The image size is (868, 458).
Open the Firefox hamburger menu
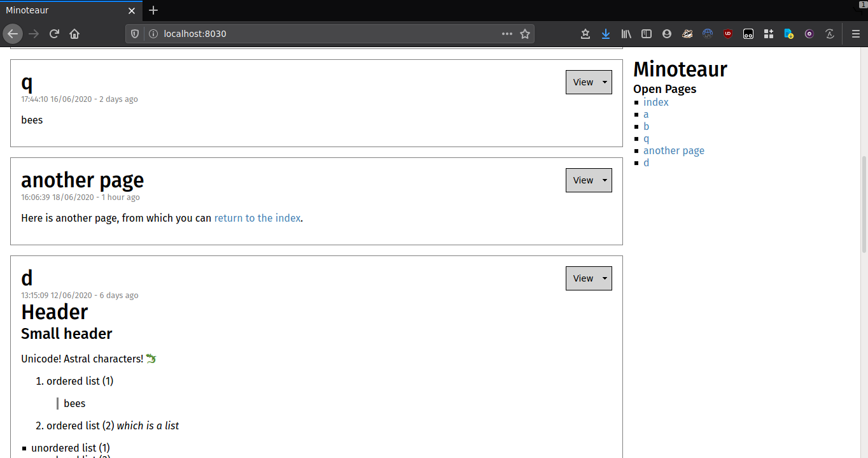click(x=856, y=34)
